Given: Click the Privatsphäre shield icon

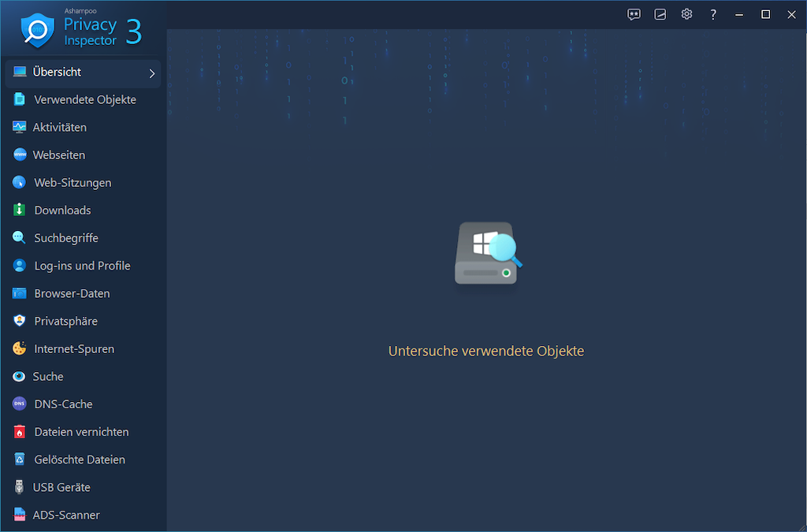Looking at the screenshot, I should (20, 321).
